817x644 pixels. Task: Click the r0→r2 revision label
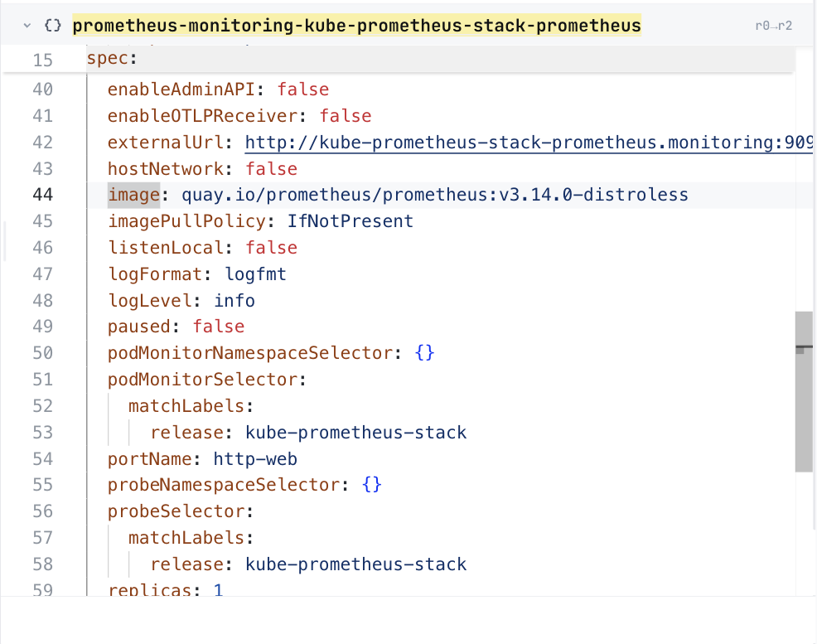tap(774, 26)
